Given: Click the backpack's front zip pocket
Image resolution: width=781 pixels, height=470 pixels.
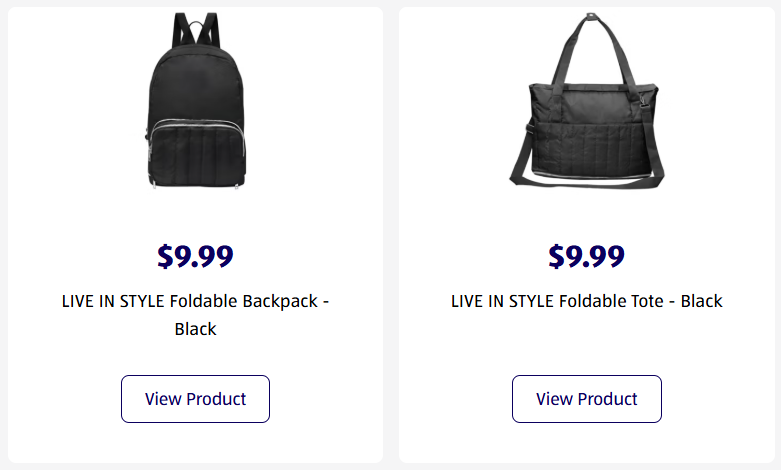Looking at the screenshot, I should click(x=195, y=155).
